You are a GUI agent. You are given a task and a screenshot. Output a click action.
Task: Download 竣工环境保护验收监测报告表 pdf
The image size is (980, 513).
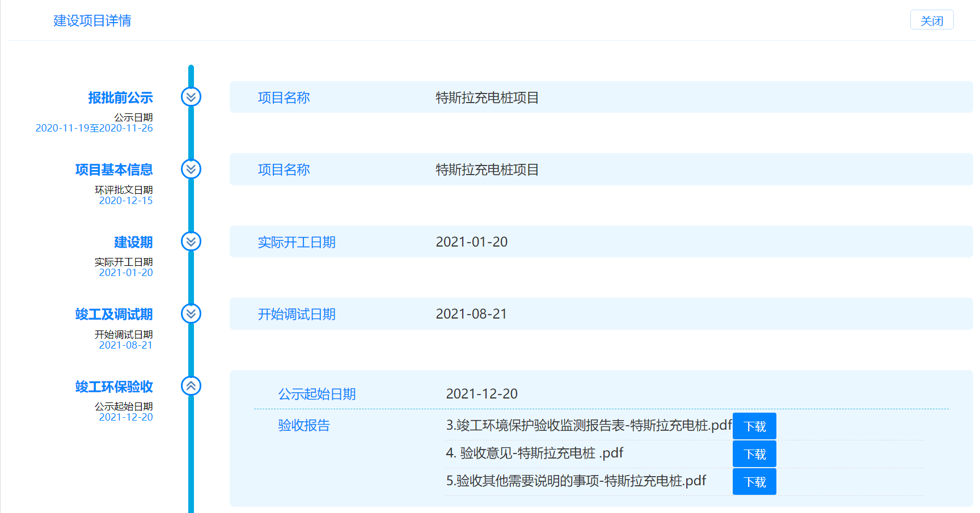click(754, 426)
